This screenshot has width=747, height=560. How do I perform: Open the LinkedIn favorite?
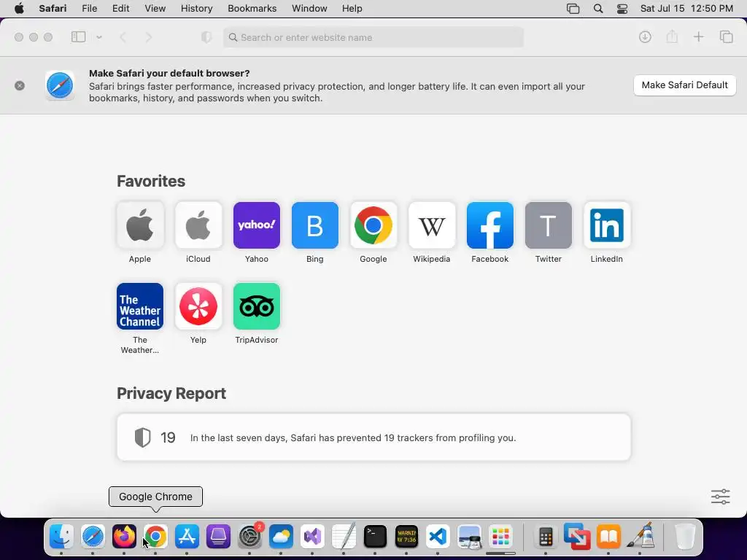point(607,225)
